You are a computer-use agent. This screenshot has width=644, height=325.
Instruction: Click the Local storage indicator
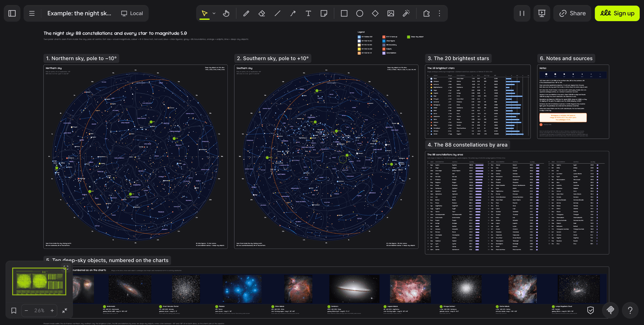132,13
